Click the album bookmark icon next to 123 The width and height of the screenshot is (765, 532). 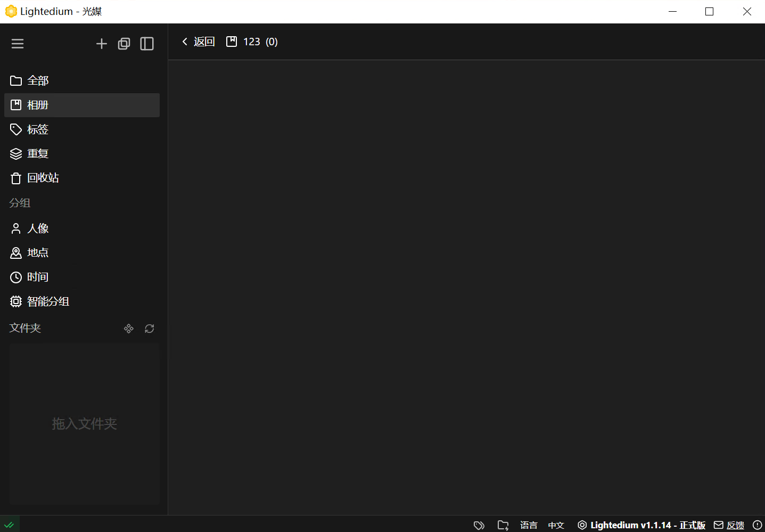[x=232, y=41]
